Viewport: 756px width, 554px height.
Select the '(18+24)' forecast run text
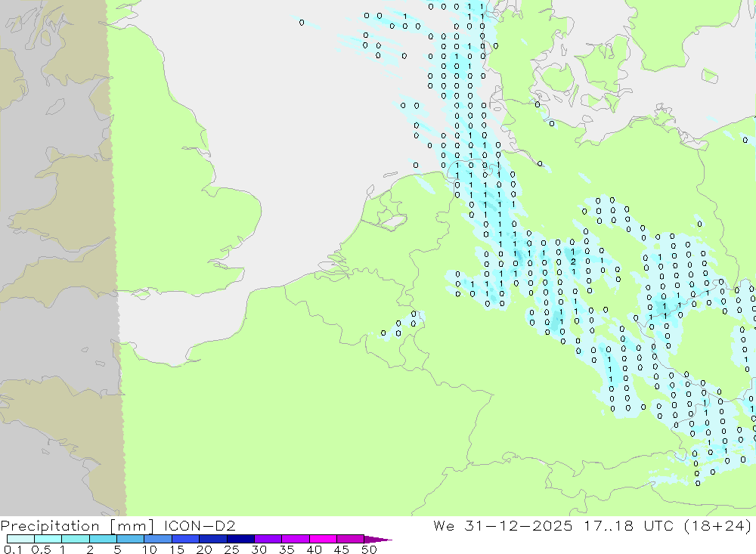click(x=717, y=526)
